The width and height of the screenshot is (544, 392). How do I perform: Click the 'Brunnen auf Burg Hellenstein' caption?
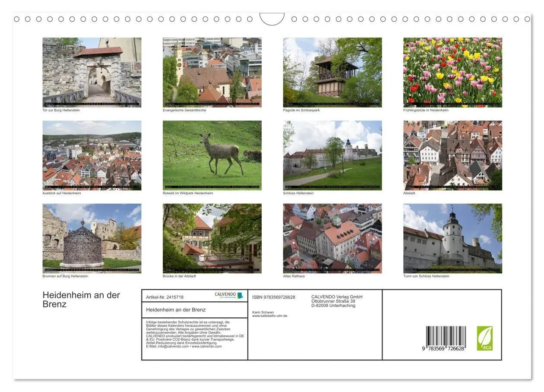65,276
